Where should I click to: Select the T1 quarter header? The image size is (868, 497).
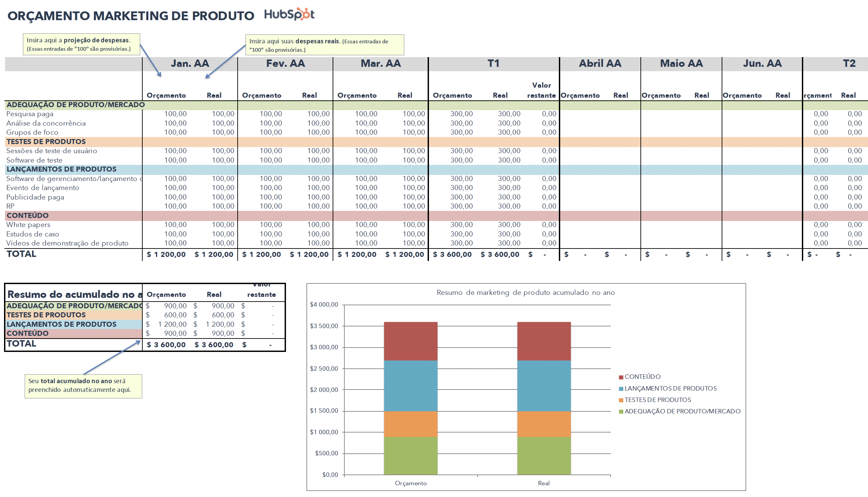click(x=493, y=63)
